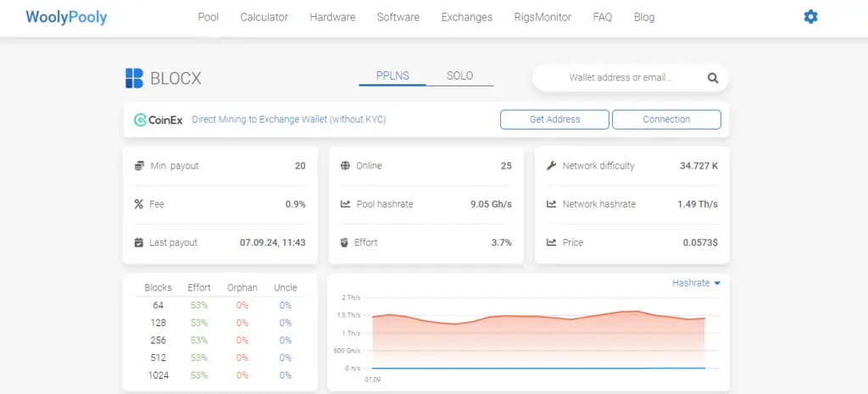Click the Effort fist icon

click(345, 242)
